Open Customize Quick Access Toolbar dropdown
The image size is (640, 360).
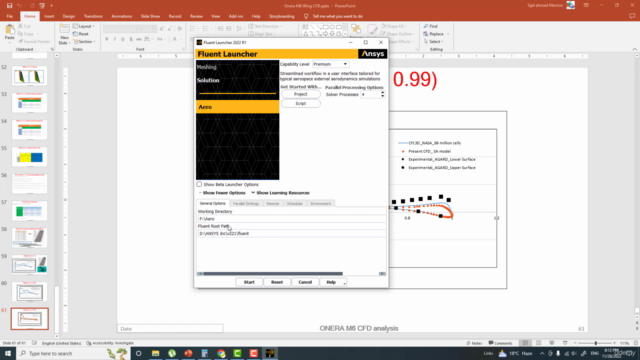(x=51, y=6)
